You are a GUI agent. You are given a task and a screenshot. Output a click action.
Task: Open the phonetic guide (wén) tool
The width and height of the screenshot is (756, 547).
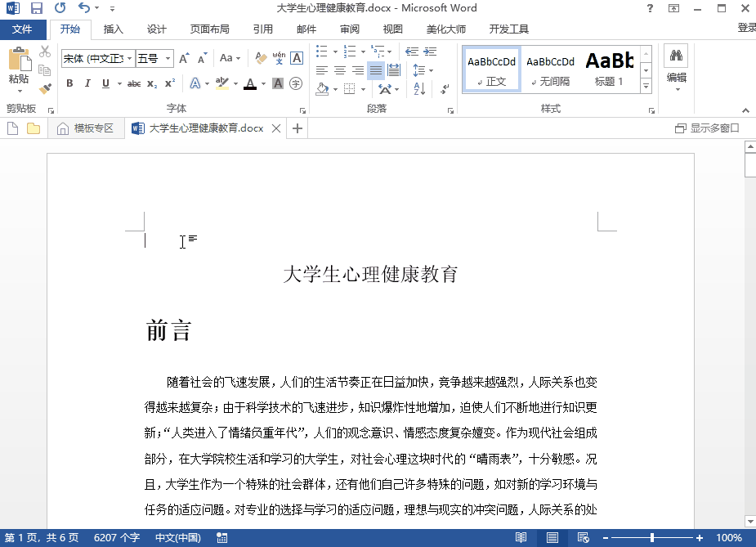(x=279, y=58)
